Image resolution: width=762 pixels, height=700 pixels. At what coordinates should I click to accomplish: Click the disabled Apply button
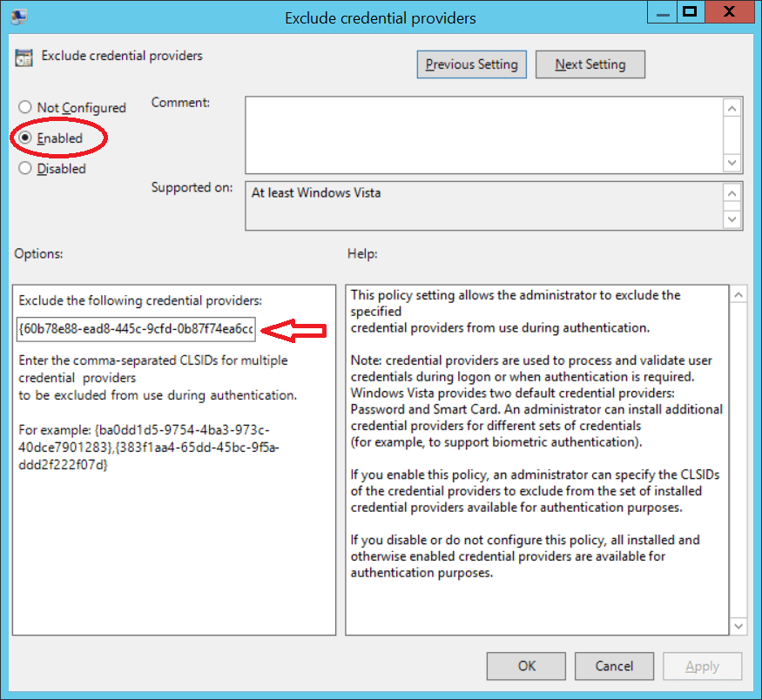tap(702, 666)
